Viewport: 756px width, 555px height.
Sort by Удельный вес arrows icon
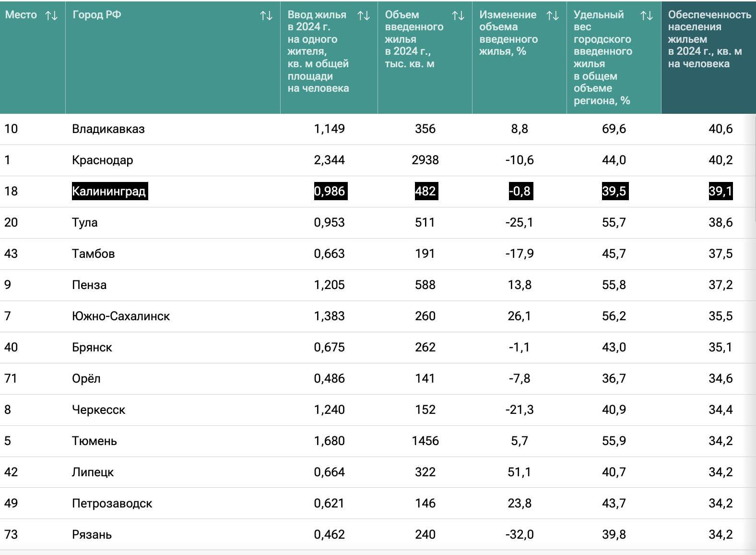tap(647, 15)
